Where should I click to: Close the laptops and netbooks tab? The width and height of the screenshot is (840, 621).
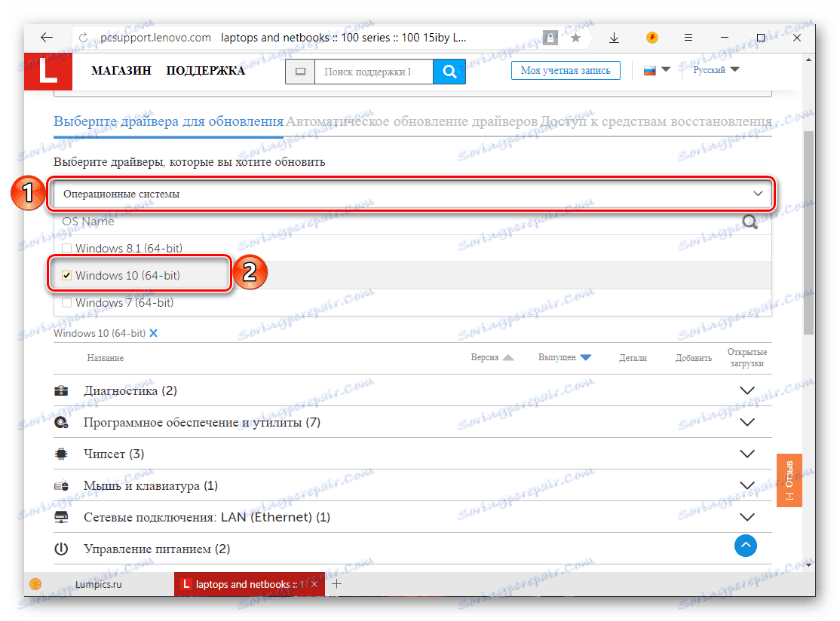tap(314, 584)
